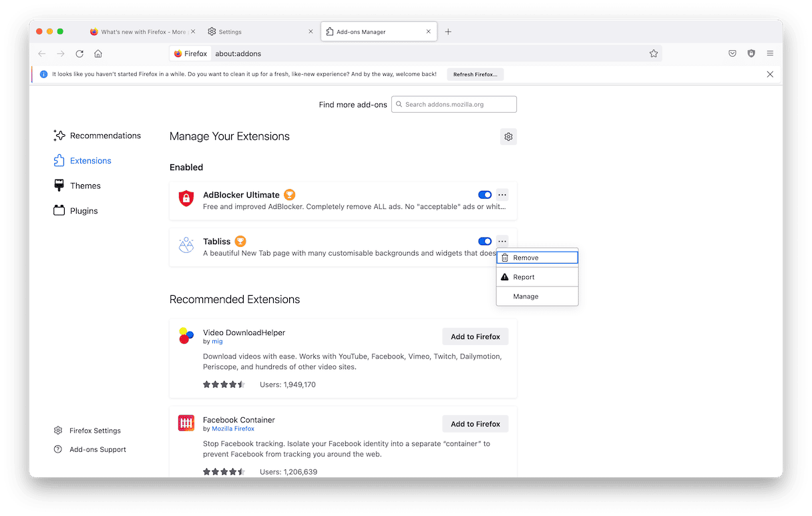Focus the Search addons.mozilla.org field
Screen dimensions: 812x516
coord(454,104)
